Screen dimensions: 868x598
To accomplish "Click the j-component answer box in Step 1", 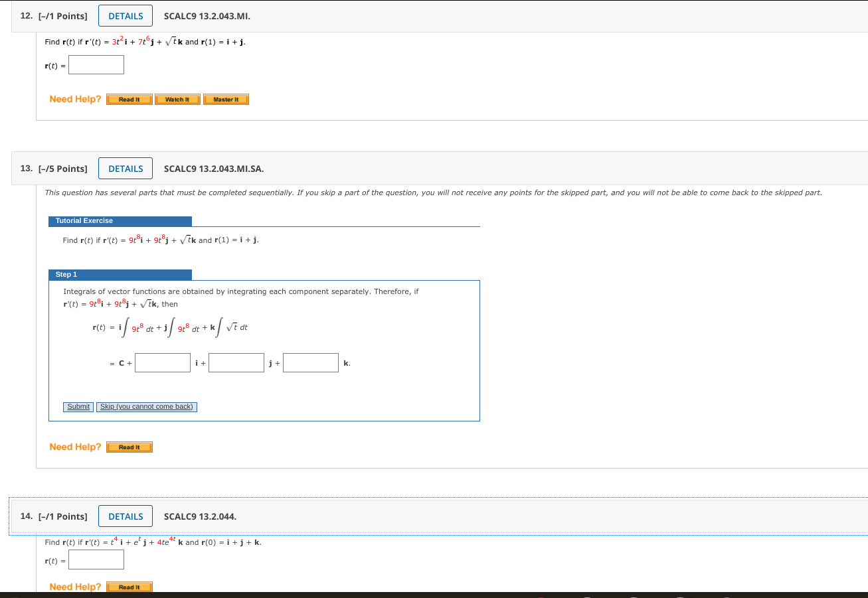I will [236, 362].
